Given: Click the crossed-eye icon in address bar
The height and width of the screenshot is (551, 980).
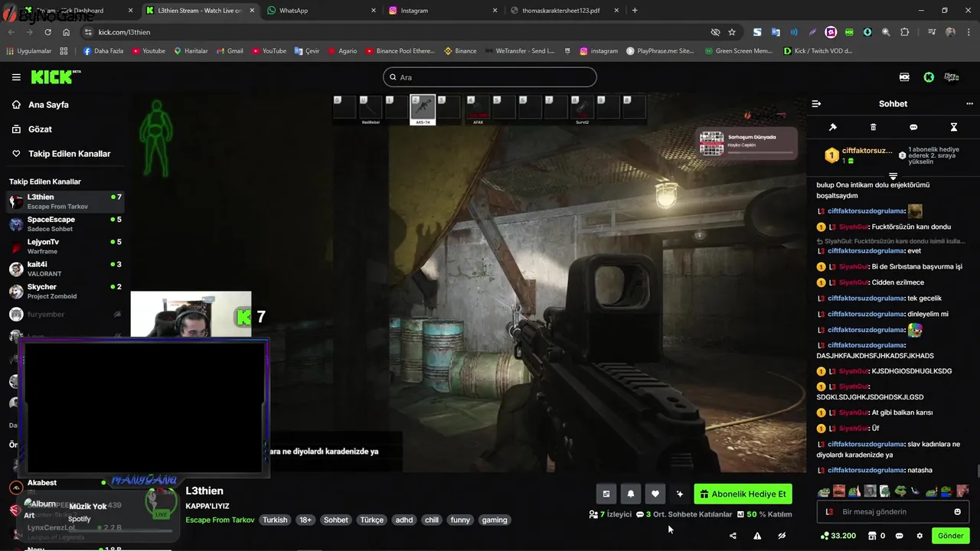Looking at the screenshot, I should tap(715, 32).
